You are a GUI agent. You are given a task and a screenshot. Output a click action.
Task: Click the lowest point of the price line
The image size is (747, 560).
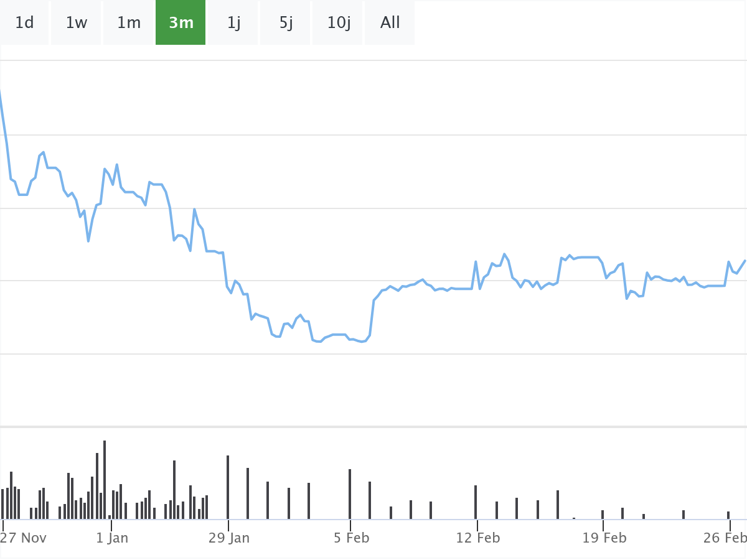[x=362, y=342]
